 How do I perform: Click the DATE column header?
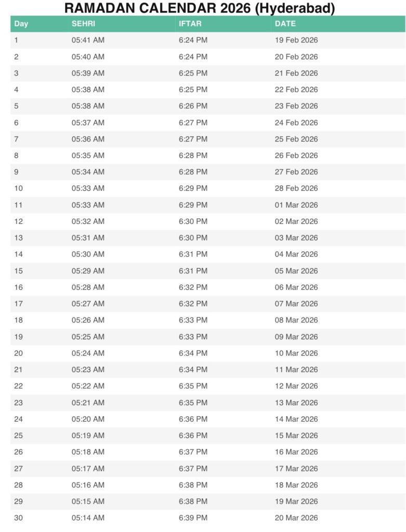[x=285, y=24]
